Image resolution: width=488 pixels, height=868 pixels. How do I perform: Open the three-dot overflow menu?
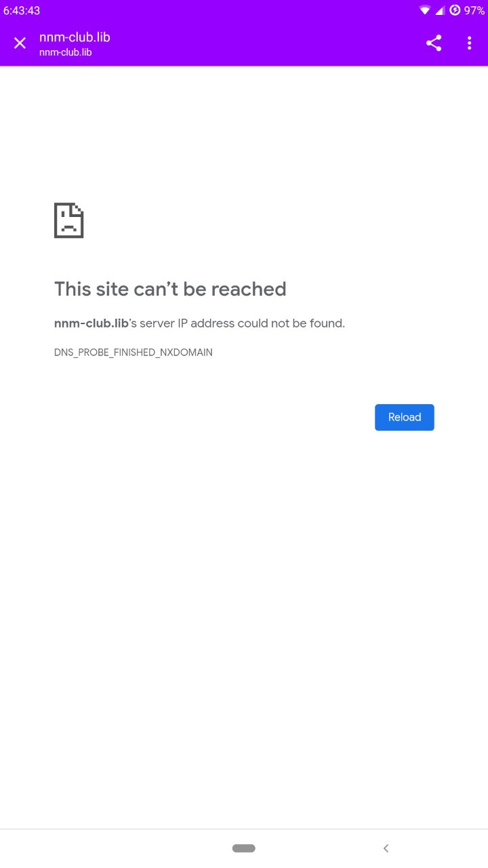(x=469, y=43)
